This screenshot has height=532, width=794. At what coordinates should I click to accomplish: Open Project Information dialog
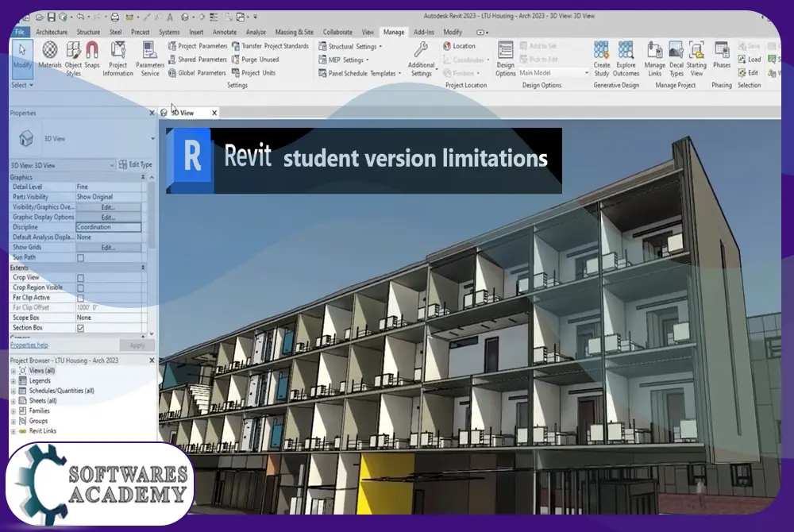coord(118,58)
